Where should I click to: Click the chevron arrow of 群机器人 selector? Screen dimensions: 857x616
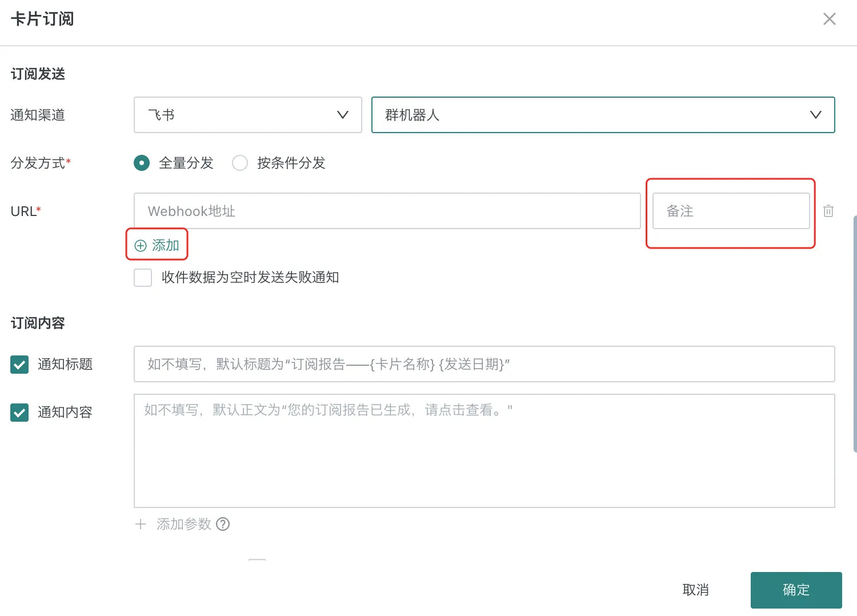point(815,115)
